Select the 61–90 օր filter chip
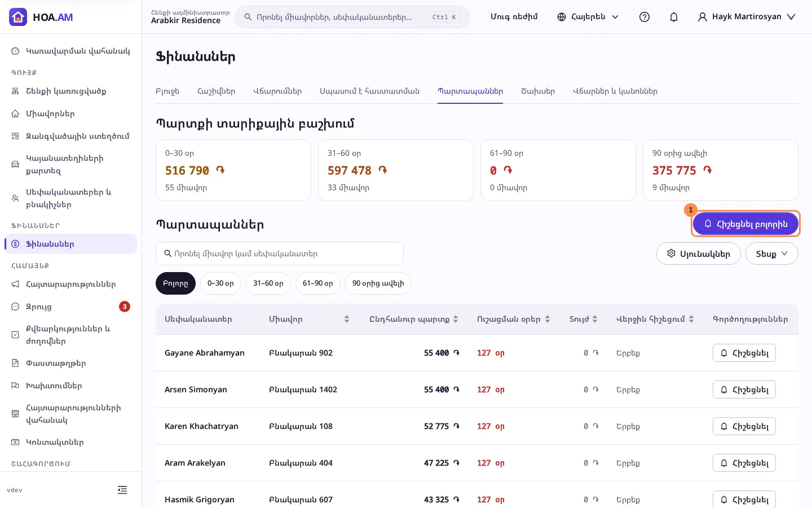The width and height of the screenshot is (812, 508). (318, 283)
